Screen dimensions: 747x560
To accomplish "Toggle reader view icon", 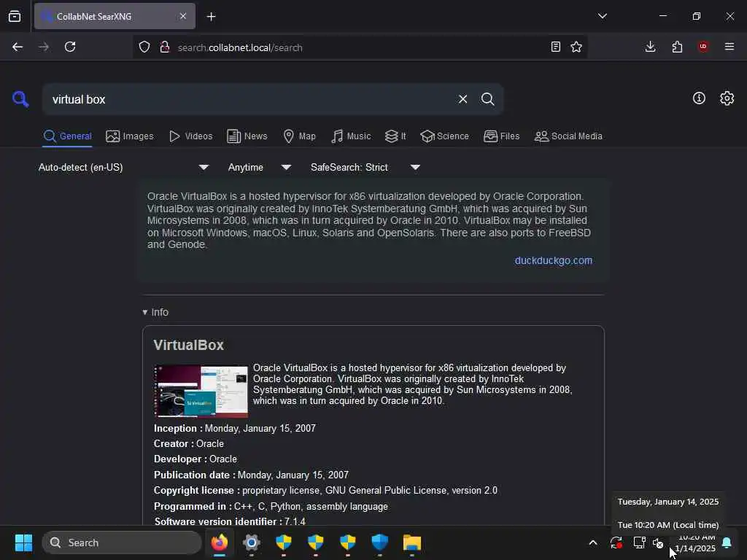I will pyautogui.click(x=555, y=47).
